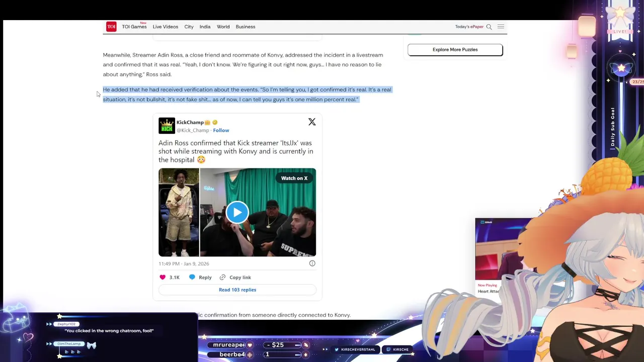Go to Live Videos section
Screen dimensions: 644x362
(166, 27)
